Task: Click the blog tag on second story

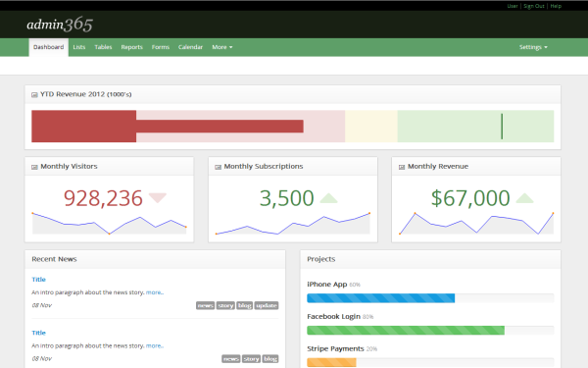Action: pyautogui.click(x=270, y=359)
